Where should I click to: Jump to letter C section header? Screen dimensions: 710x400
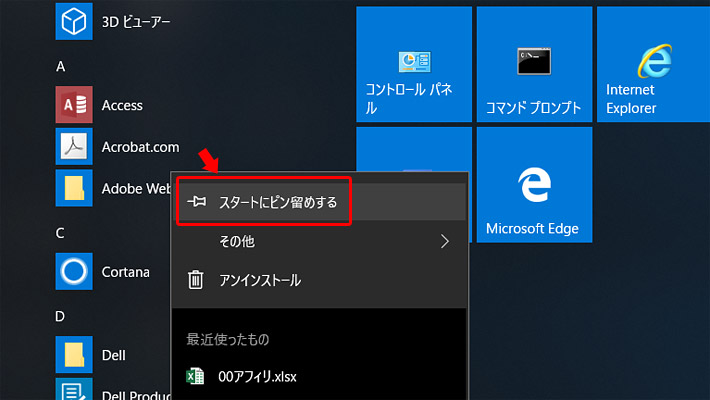click(x=60, y=233)
